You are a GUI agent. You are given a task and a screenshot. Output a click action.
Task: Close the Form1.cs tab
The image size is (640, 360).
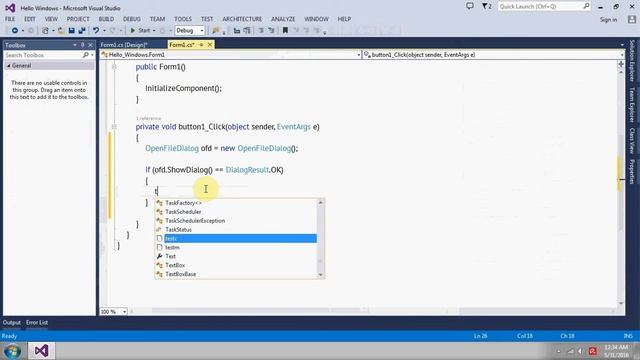coord(210,44)
